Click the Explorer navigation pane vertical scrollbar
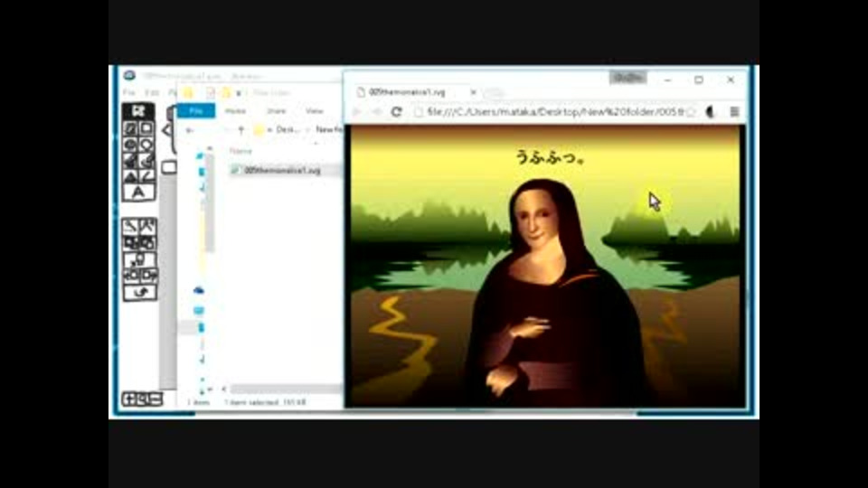The width and height of the screenshot is (868, 488). tap(210, 202)
